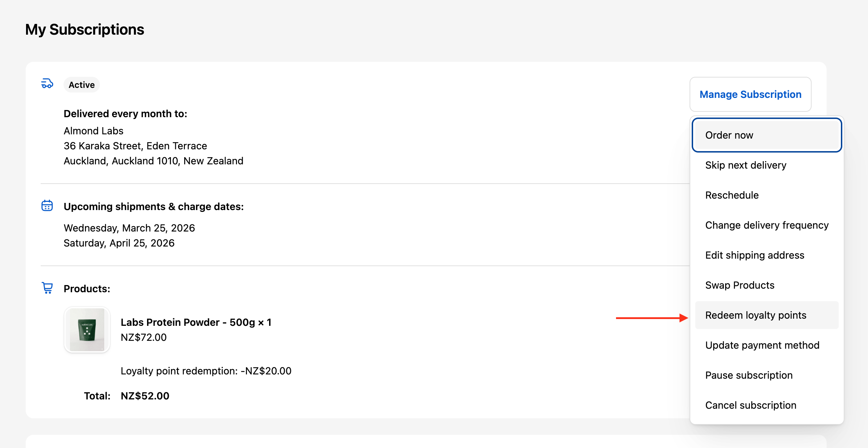Choose Pause subscription

pyautogui.click(x=748, y=375)
